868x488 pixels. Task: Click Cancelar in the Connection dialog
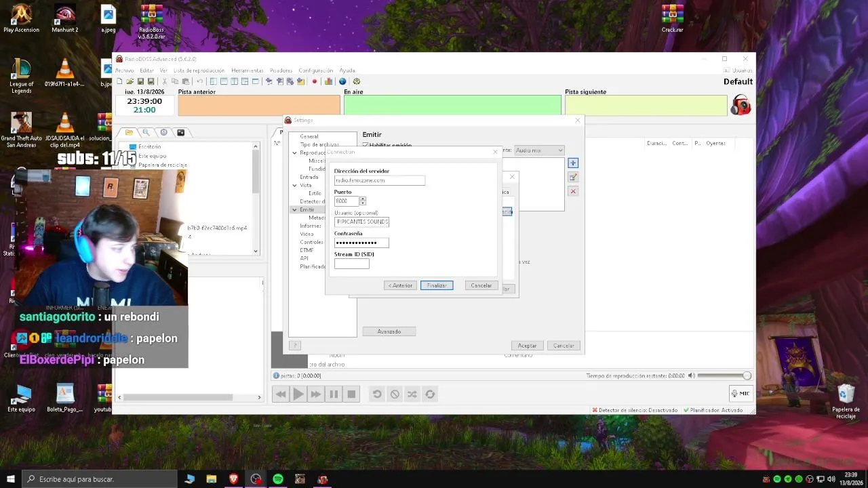click(x=481, y=285)
